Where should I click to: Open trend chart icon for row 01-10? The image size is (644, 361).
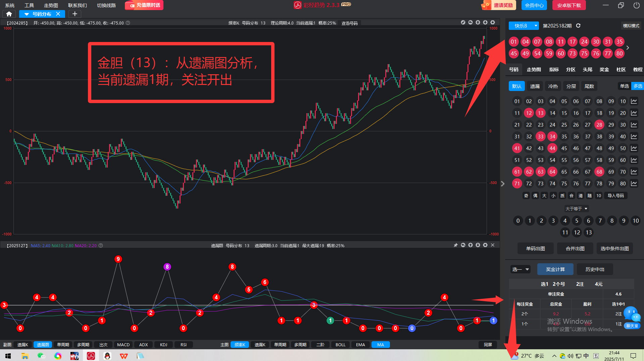(634, 101)
